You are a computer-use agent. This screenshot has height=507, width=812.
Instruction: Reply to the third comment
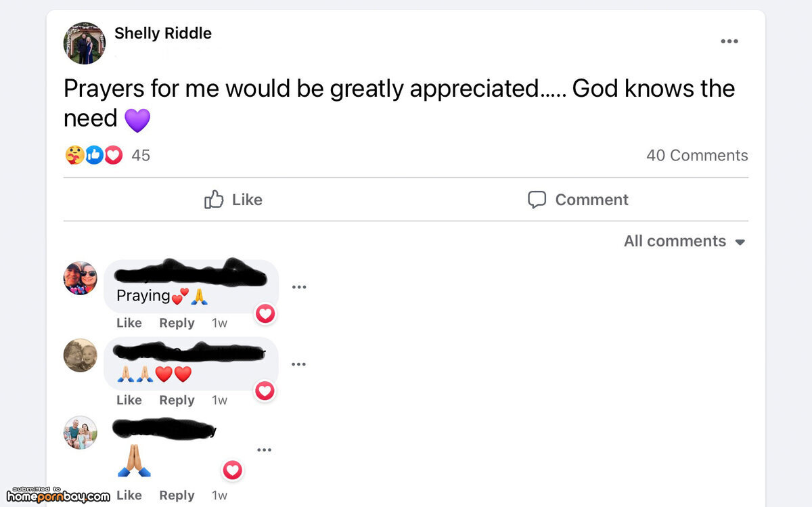pyautogui.click(x=177, y=495)
